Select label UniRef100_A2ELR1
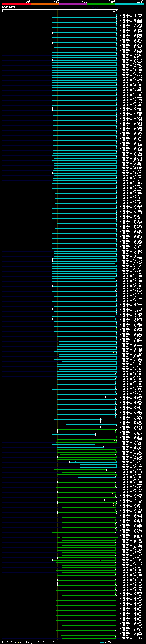Screen dimensions: 146x644 pos(131,630)
